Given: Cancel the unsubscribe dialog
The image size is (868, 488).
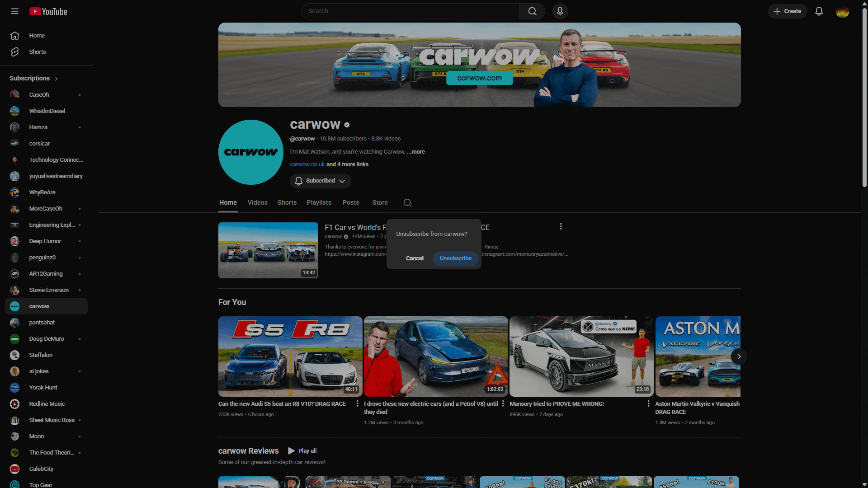Looking at the screenshot, I should point(415,258).
